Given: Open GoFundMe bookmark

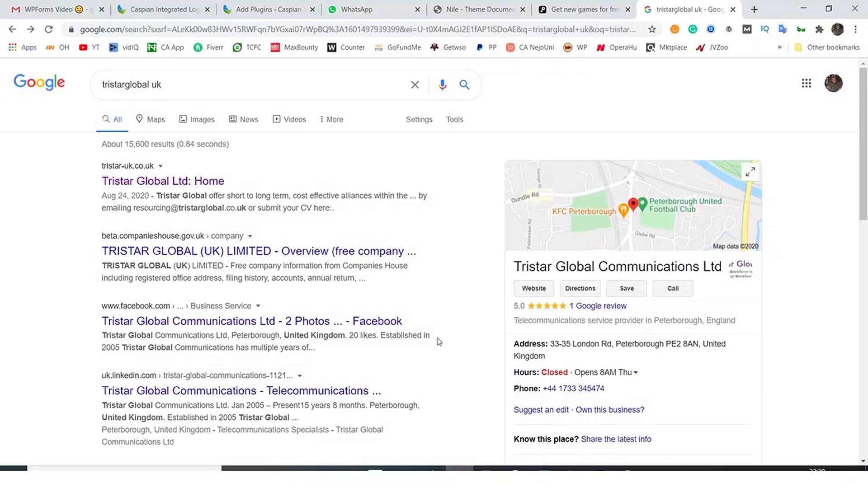Looking at the screenshot, I should pyautogui.click(x=398, y=47).
